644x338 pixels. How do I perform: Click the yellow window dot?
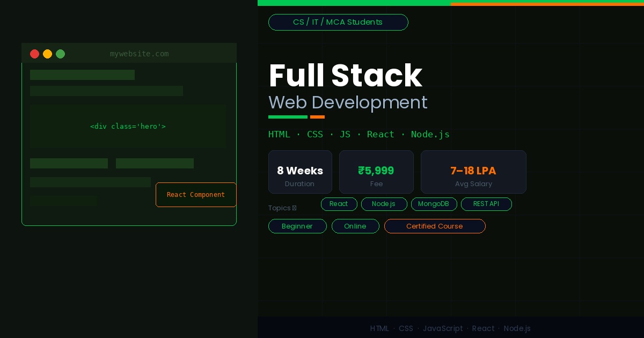47,54
